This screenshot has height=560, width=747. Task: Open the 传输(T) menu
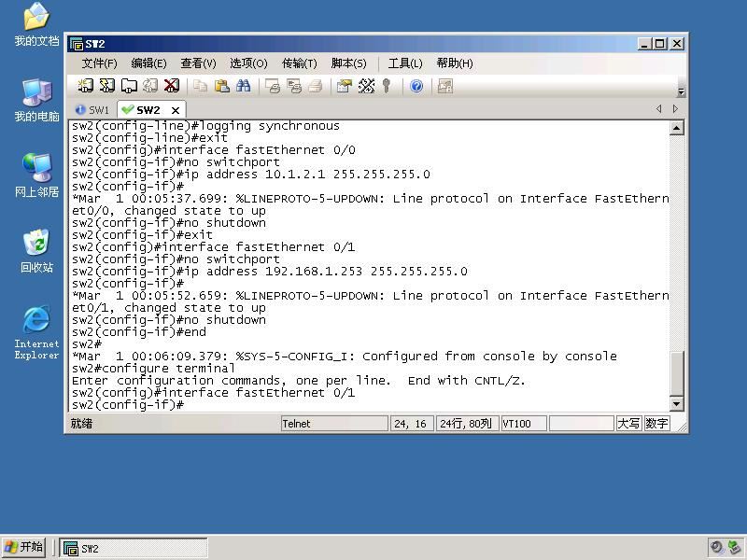pos(299,63)
